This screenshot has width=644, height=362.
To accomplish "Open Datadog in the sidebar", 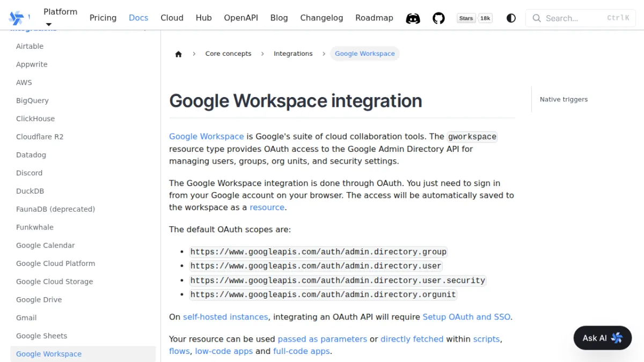I will [83, 155].
